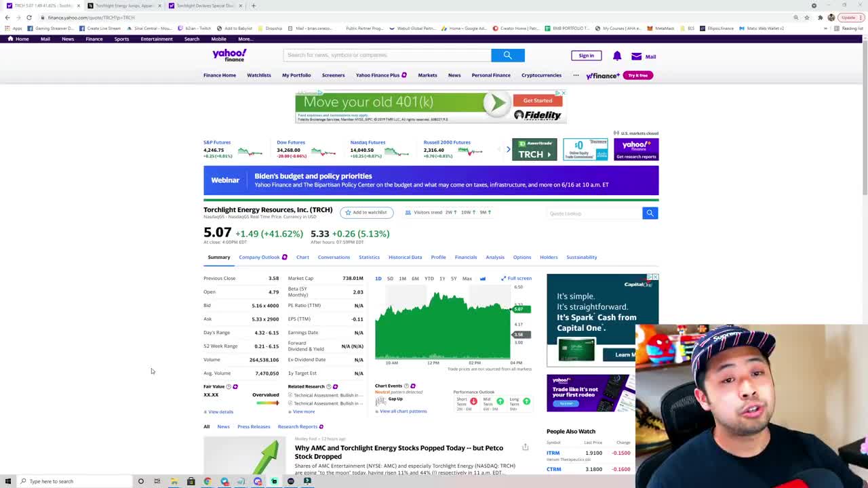The height and width of the screenshot is (488, 868).
Task: Click the share icon on AMC article
Action: pos(525,447)
